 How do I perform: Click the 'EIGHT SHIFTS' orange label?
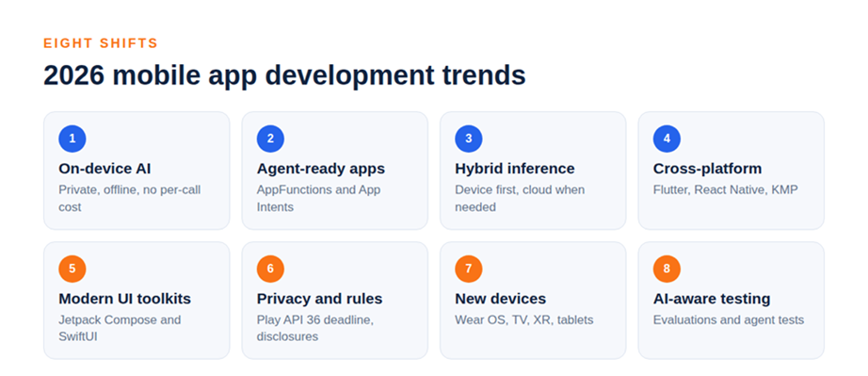click(x=101, y=43)
